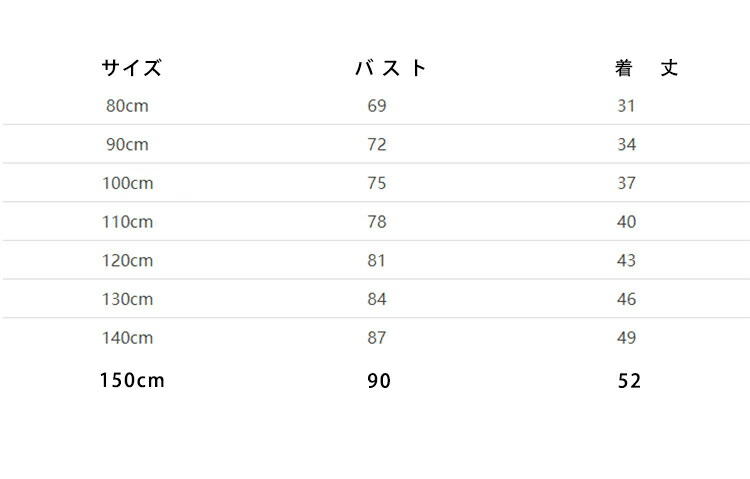Click bust value 81
Viewport: 750px width, 479px height.
coord(376,261)
